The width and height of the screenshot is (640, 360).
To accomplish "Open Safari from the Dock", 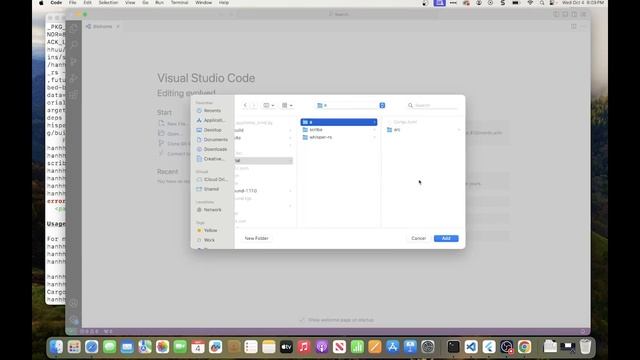I will click(92, 347).
